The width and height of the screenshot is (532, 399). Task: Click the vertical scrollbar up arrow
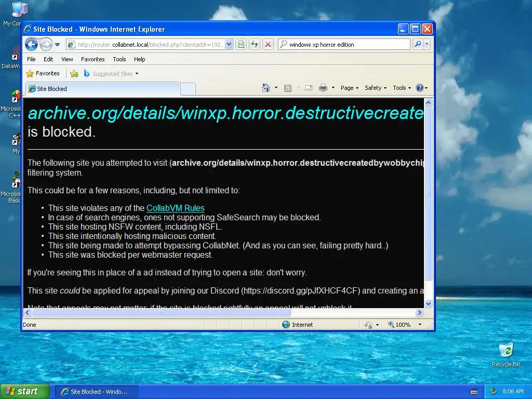pos(429,102)
